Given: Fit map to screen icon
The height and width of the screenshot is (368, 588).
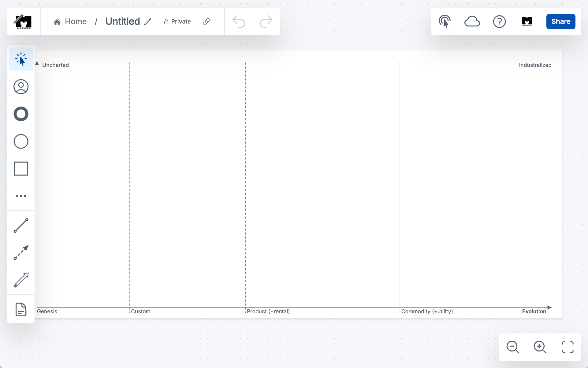Looking at the screenshot, I should (x=568, y=347).
